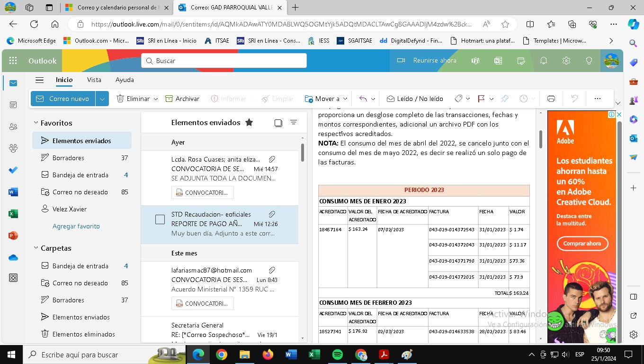Viewport: 644px width, 364px height.
Task: Collapse the Favoritos section
Action: (x=36, y=123)
